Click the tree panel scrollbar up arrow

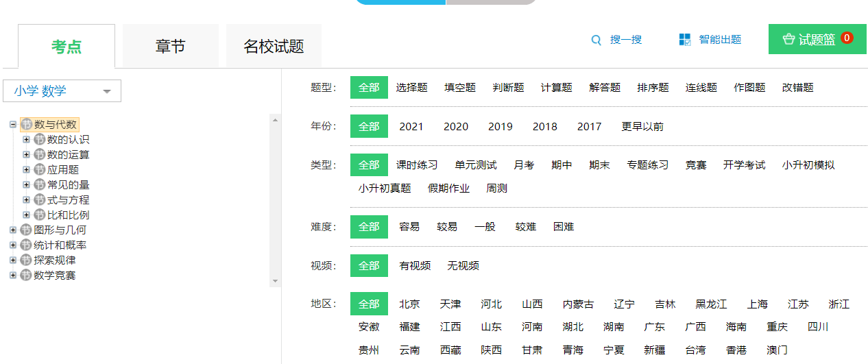point(276,120)
